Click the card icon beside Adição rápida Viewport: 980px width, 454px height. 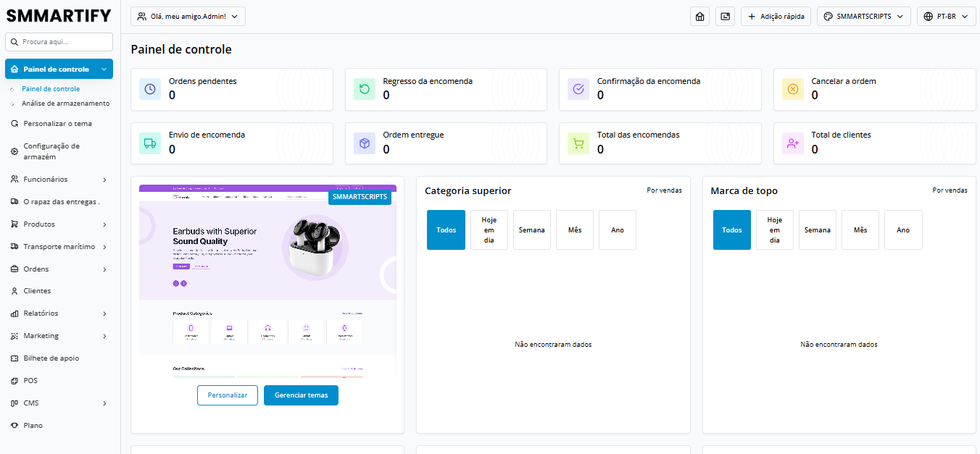click(x=725, y=17)
